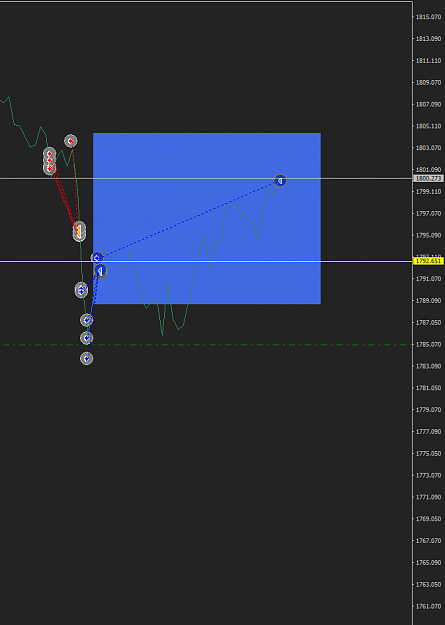
Task: Select the blue buy marker near 1787
Action: click(x=87, y=320)
